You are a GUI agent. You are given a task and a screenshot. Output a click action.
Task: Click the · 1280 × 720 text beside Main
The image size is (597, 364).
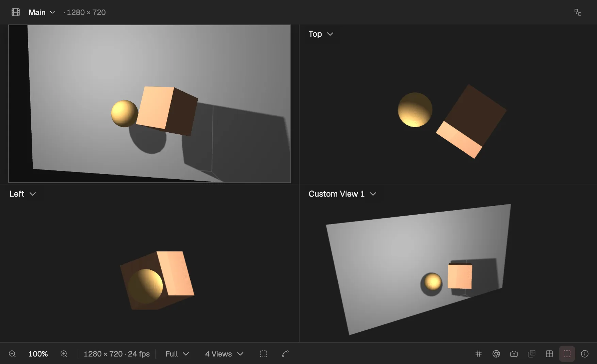pyautogui.click(x=84, y=12)
